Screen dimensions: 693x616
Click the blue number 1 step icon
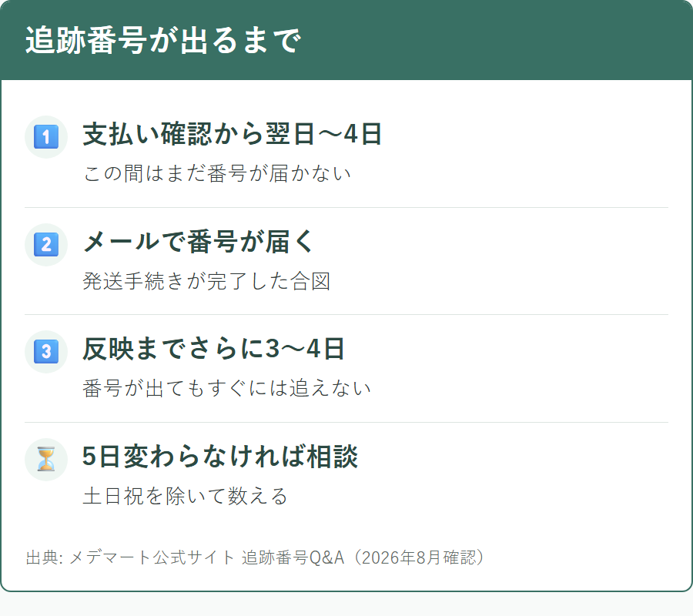point(46,137)
